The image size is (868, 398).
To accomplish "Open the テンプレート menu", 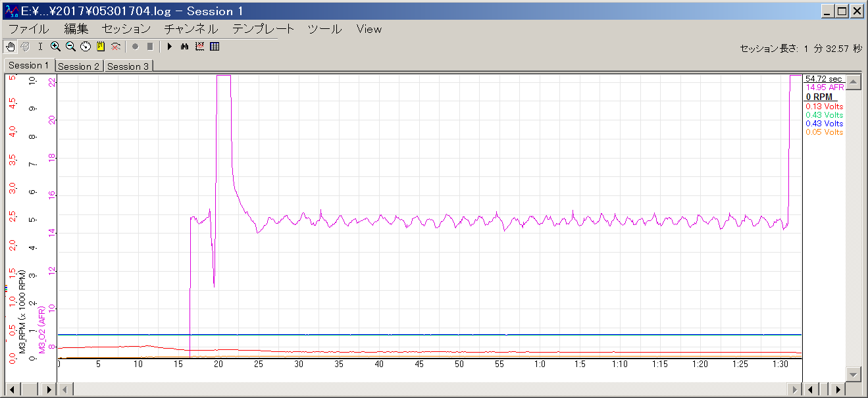I will pyautogui.click(x=263, y=29).
